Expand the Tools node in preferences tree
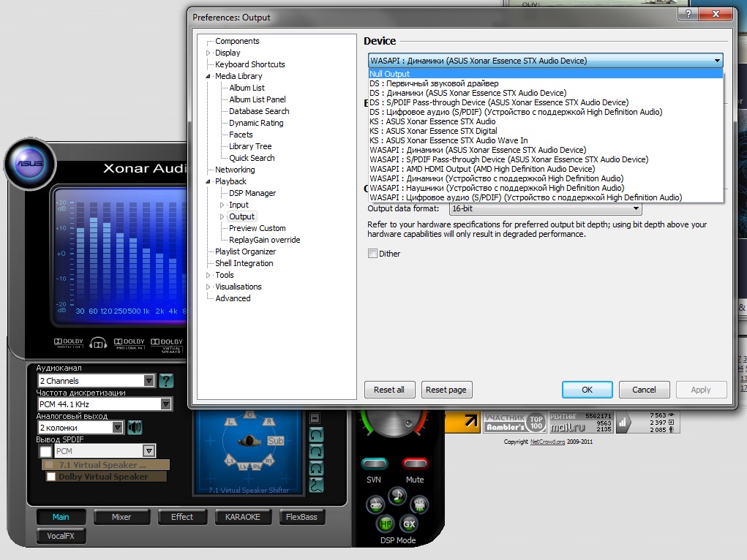 [x=209, y=275]
